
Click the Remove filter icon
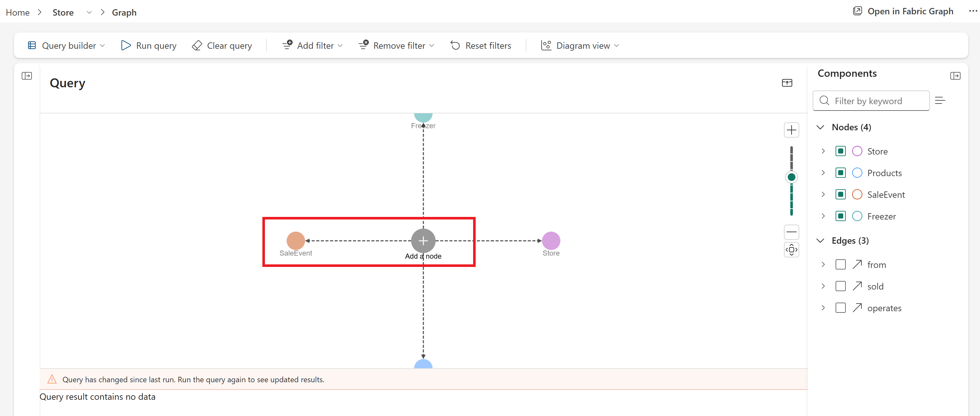pyautogui.click(x=363, y=45)
